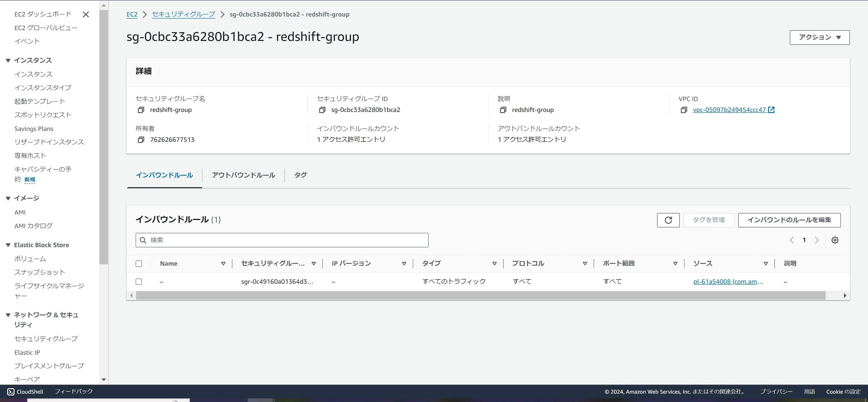Refresh the inbound rules list
The image size is (868, 402).
[x=668, y=220]
